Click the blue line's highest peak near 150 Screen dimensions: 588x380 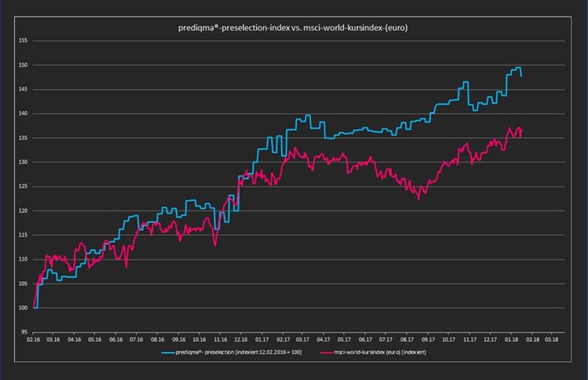pyautogui.click(x=518, y=68)
